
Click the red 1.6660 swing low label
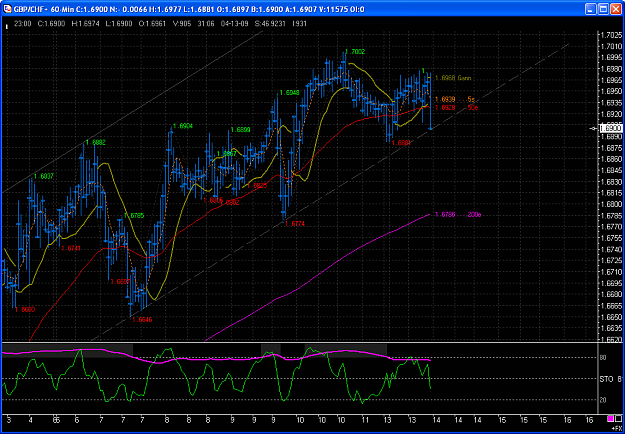point(25,309)
